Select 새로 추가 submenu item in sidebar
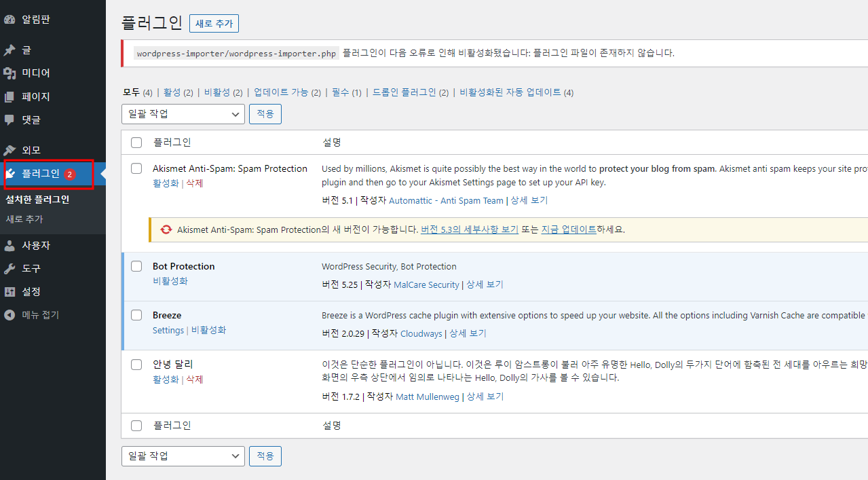Viewport: 868px width, 480px height. pyautogui.click(x=24, y=219)
